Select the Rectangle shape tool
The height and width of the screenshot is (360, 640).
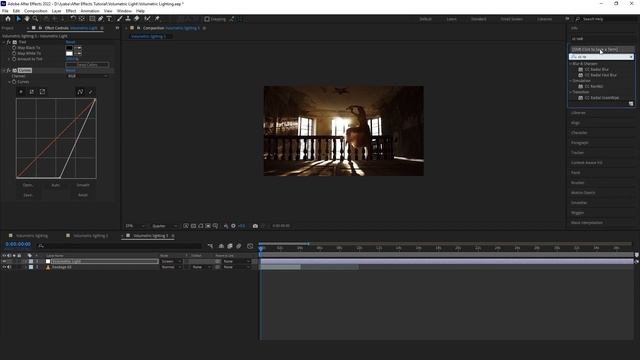click(92, 19)
